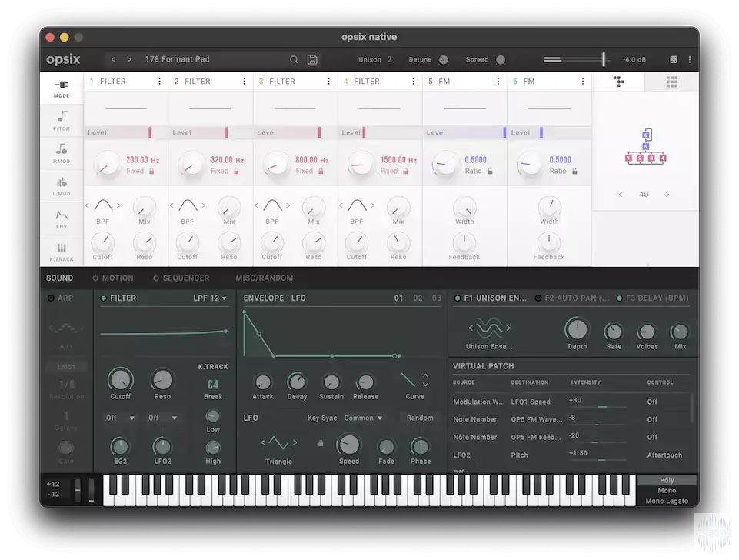Screen dimensions: 739x560
Task: Select next algorithm after 40
Action: tap(667, 194)
